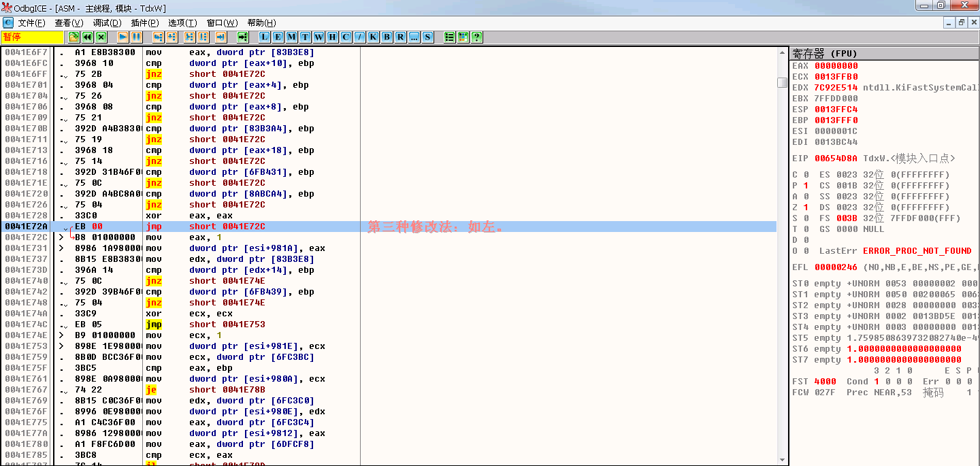Toggle the C flag value

[x=806, y=175]
